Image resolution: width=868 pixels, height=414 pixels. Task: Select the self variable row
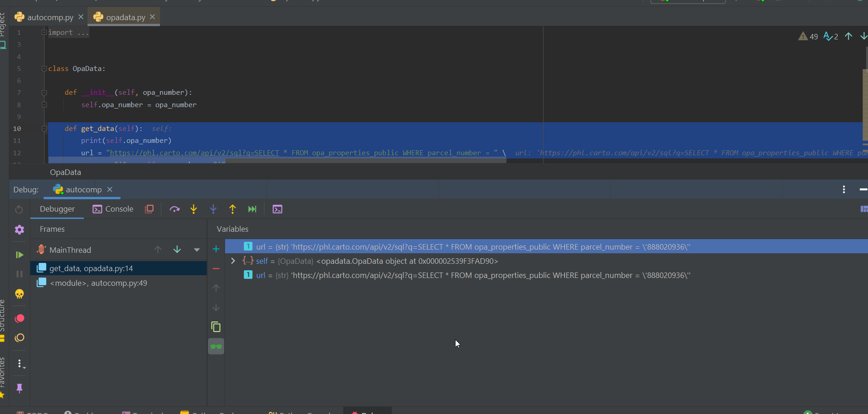546,261
